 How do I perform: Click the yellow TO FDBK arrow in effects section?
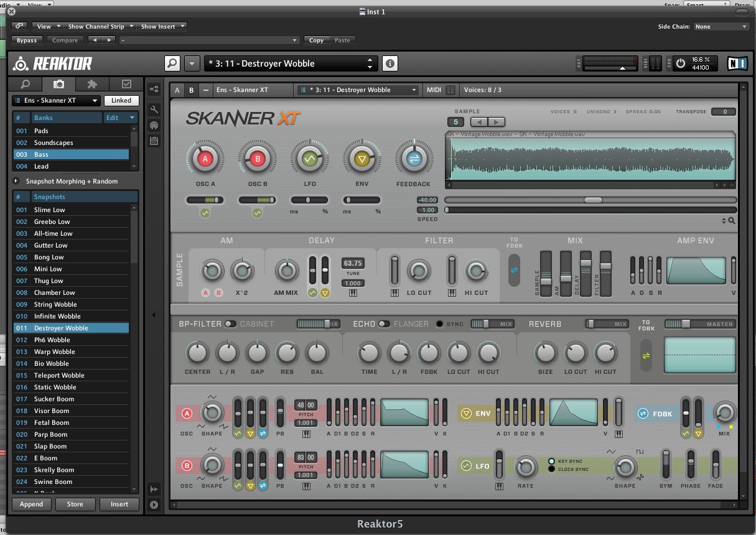tap(646, 355)
